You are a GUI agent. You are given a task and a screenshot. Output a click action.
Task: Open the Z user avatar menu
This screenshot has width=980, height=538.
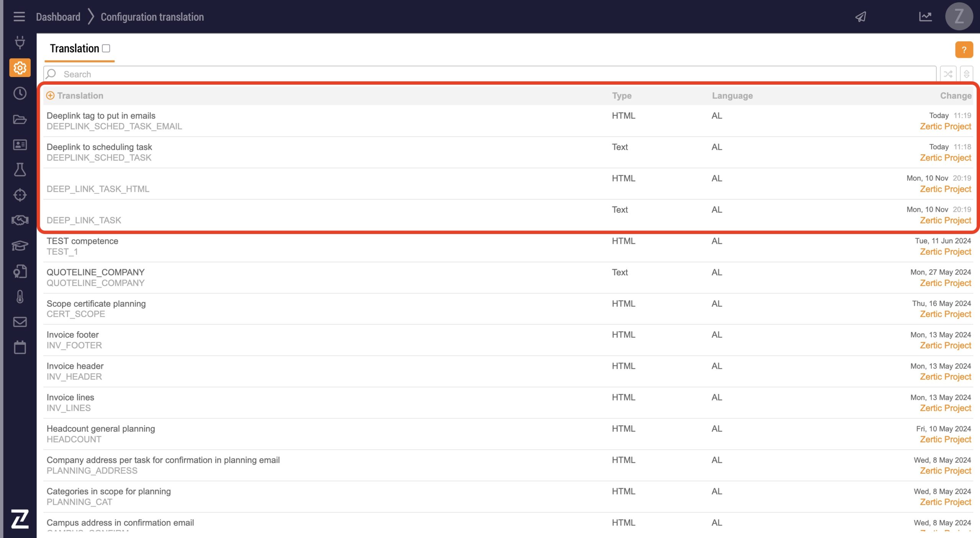tap(959, 16)
